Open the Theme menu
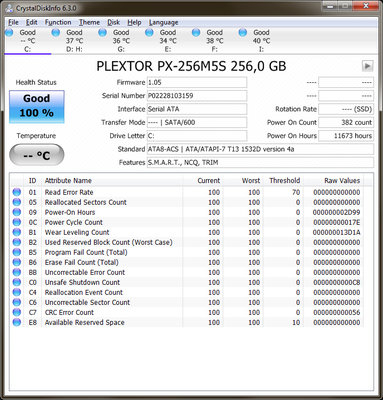Screen dimensions: 383x400 click(x=89, y=22)
